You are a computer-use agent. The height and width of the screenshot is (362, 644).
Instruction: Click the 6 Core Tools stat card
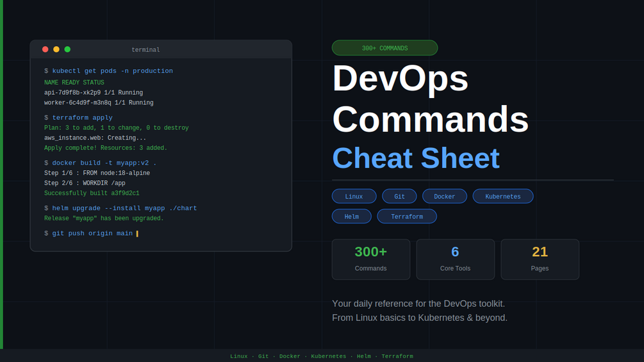[455, 259]
